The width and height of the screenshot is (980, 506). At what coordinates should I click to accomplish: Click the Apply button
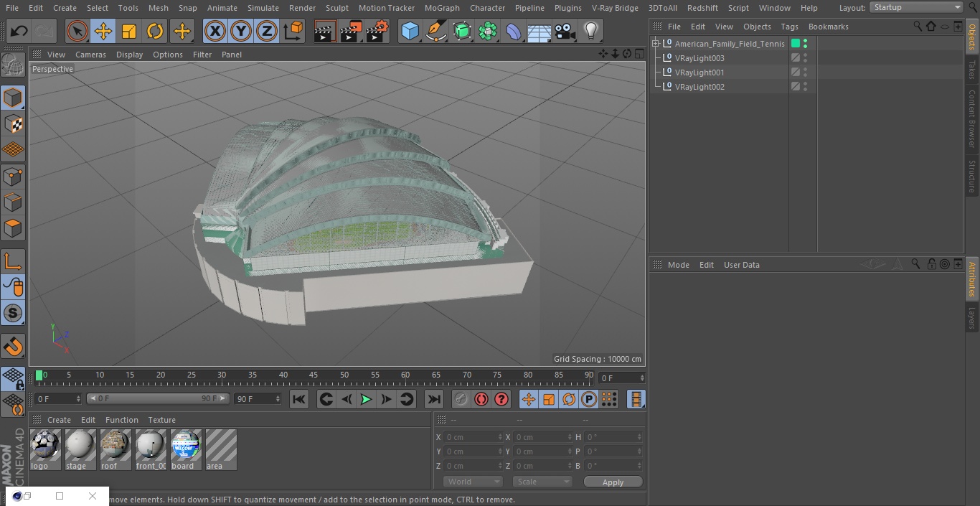613,482
